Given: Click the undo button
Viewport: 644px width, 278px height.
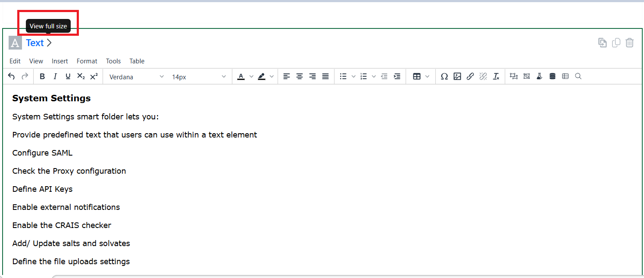Looking at the screenshot, I should tap(12, 76).
